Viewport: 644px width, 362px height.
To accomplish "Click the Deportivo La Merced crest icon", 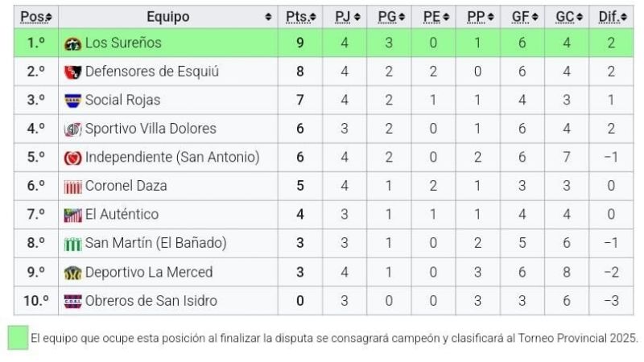I will 73,273.
